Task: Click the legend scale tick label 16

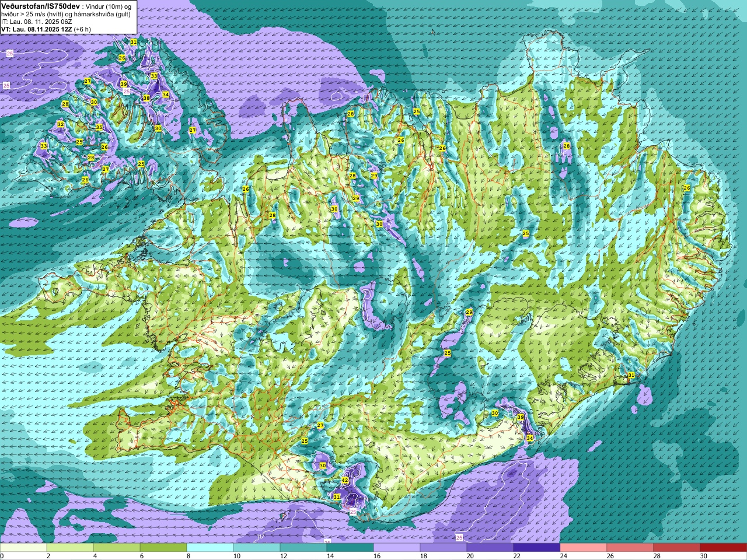Action: pos(377,556)
